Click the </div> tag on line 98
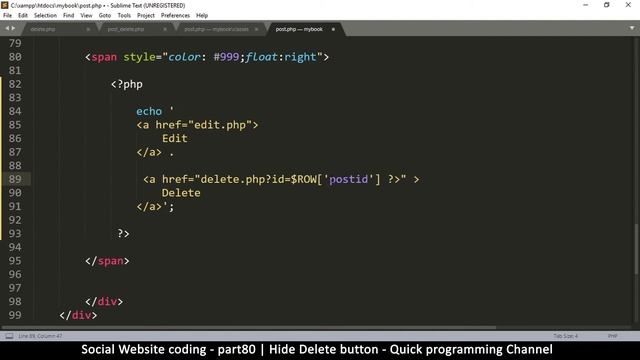640x360 pixels. click(x=104, y=302)
